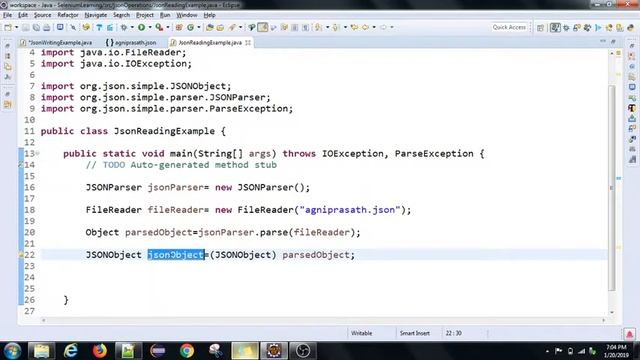
Task: Open Internet Explorer from taskbar
Action: (x=71, y=351)
